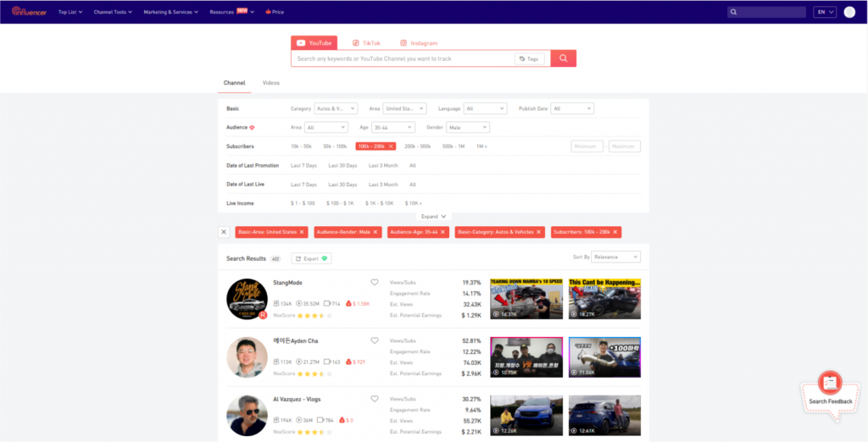Click Ayden Cha's $929 price icon
868x442 pixels.
[x=348, y=362]
